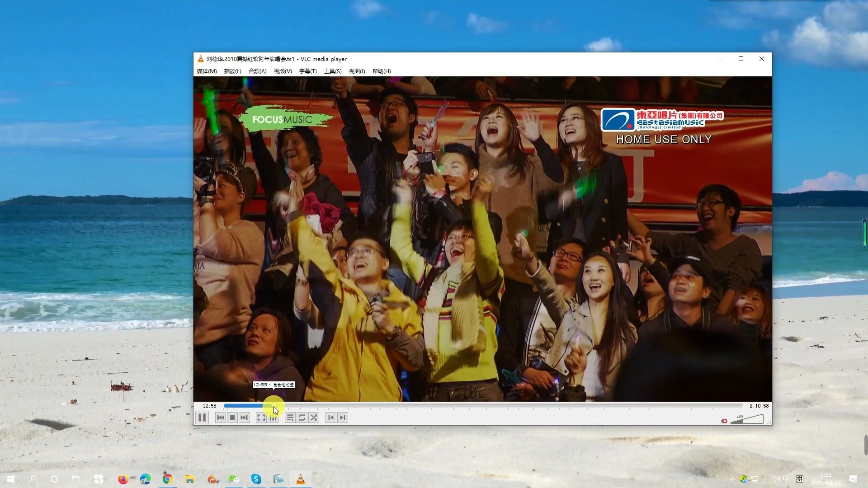The width and height of the screenshot is (868, 488).
Task: Click 拼 IME mode indicator
Action: point(800,479)
